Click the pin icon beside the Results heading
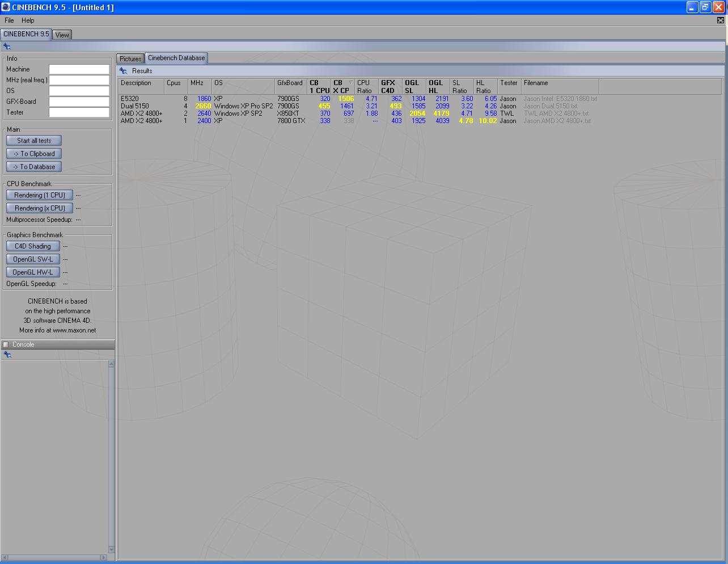The height and width of the screenshot is (564, 728). [x=123, y=71]
